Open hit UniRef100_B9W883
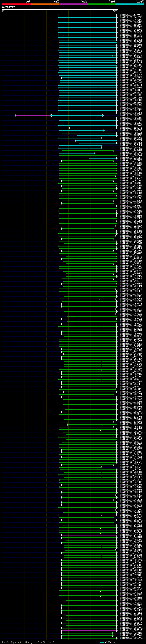The height and width of the screenshot is (644, 146). click(x=131, y=268)
